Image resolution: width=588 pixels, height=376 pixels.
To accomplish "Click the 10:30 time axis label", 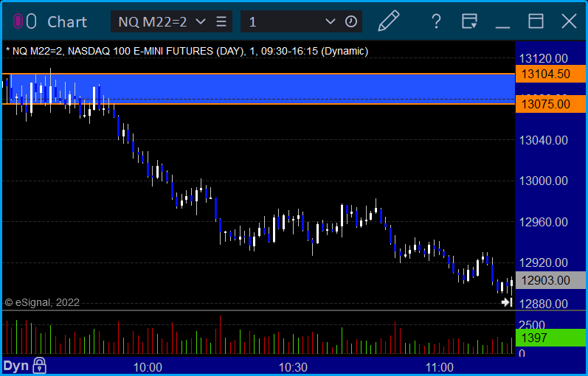I will click(x=293, y=367).
